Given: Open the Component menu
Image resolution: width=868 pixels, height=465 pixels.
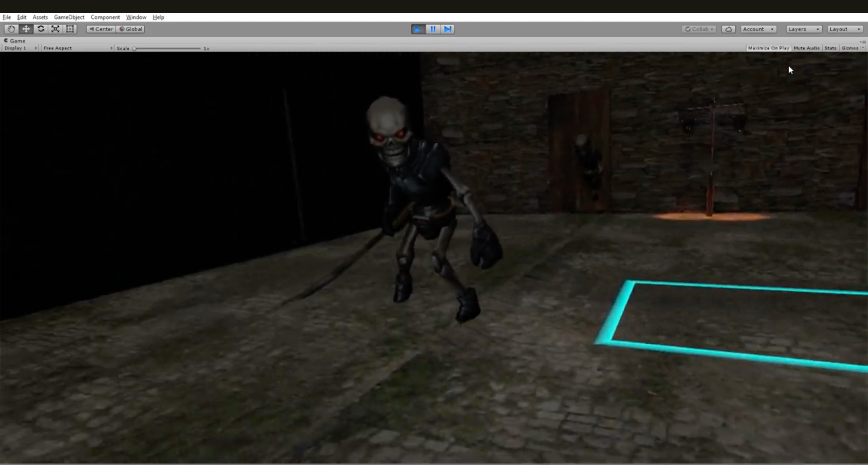Looking at the screenshot, I should pos(105,17).
